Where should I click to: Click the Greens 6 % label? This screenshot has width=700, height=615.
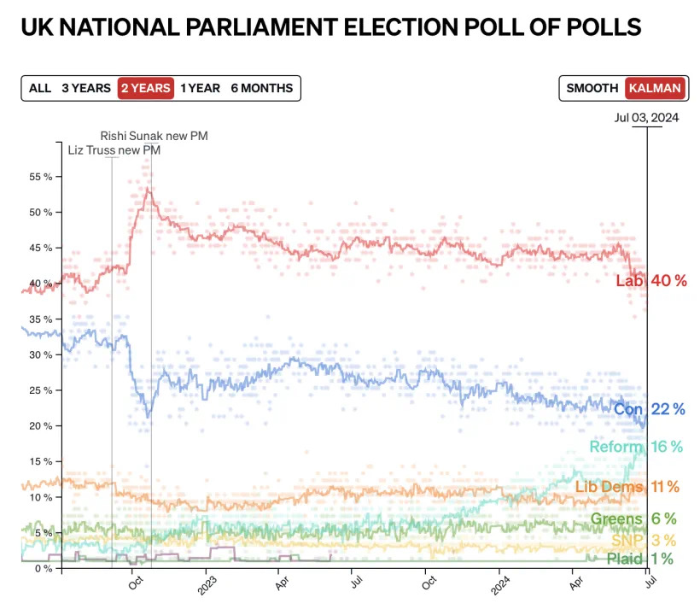click(633, 519)
